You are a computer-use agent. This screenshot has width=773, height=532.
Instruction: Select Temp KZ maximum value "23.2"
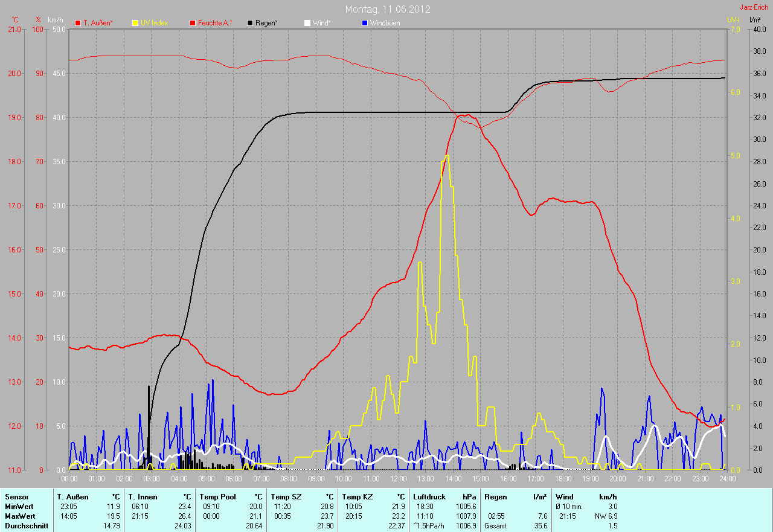[x=398, y=516]
